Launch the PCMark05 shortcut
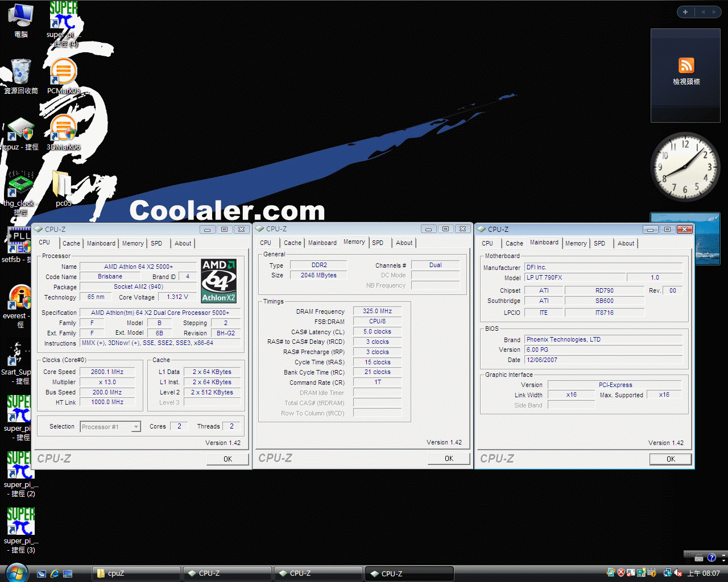728x582 pixels. point(63,76)
